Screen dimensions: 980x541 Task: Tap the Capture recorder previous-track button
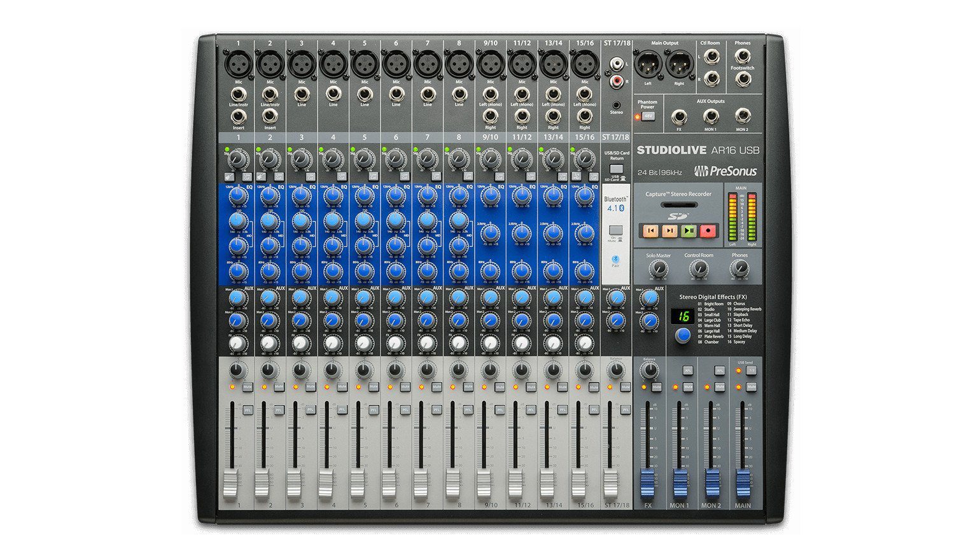650,231
